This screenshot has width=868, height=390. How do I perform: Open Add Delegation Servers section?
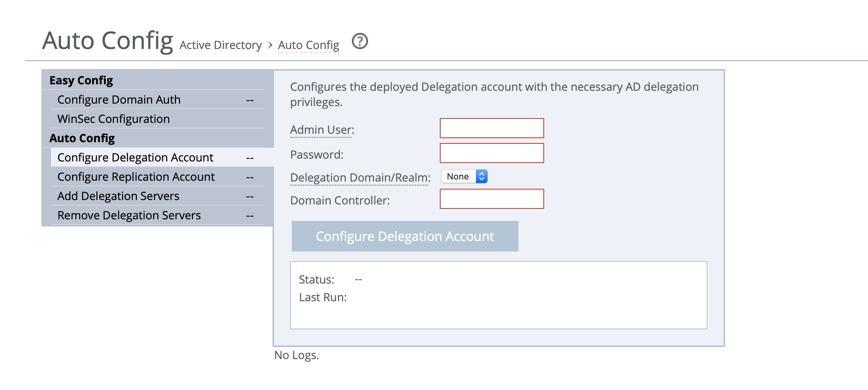point(118,196)
